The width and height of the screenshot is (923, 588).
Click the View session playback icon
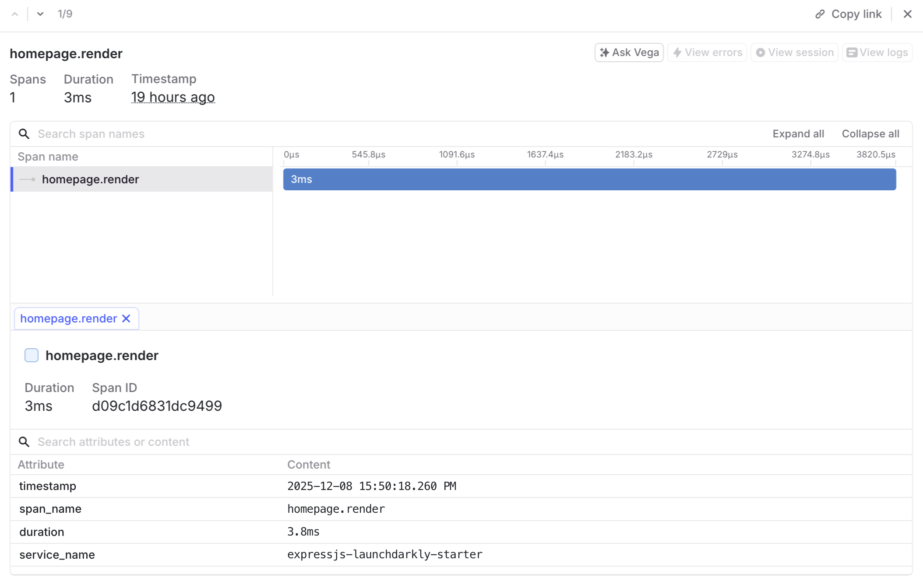tap(761, 52)
